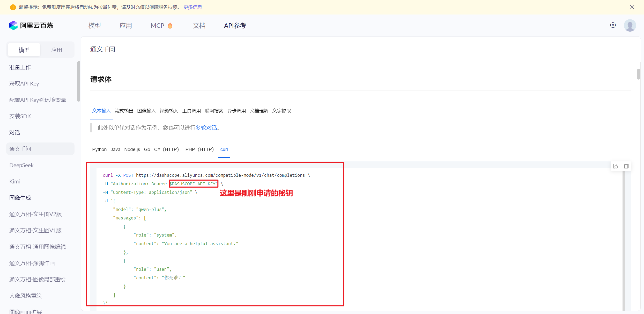Toggle code block theme icon
Screen dimensions: 644x314
[616, 166]
